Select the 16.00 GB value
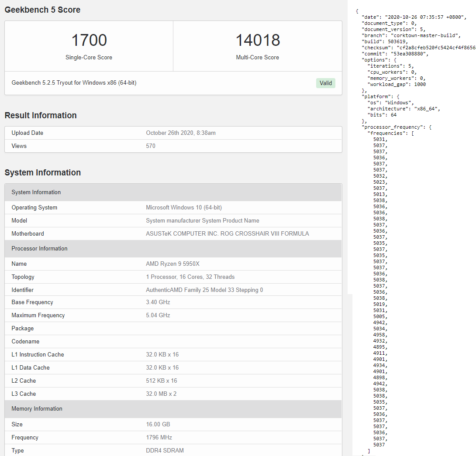Screen dimensions: 476x456 point(158,424)
